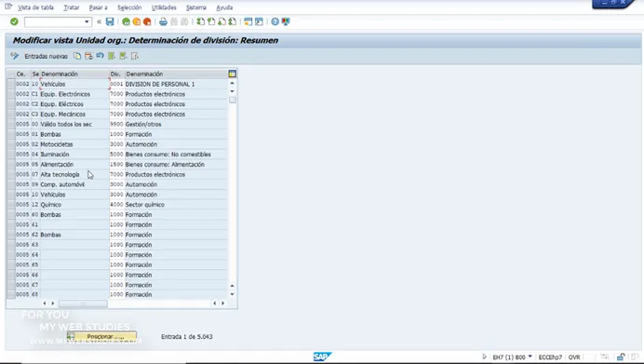This screenshot has height=364, width=644.
Task: Click the left horizontal scrollbar thumb
Action: [83, 303]
